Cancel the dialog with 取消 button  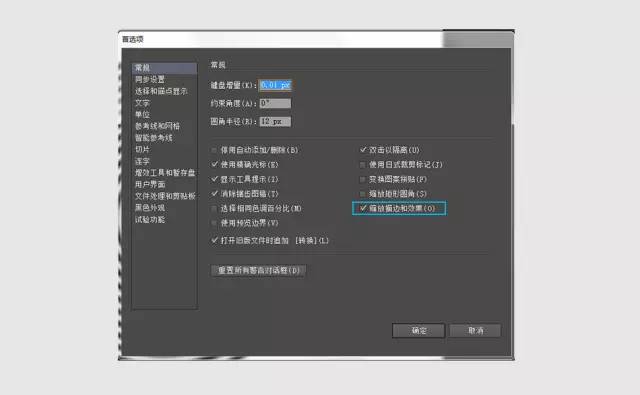pyautogui.click(x=475, y=331)
